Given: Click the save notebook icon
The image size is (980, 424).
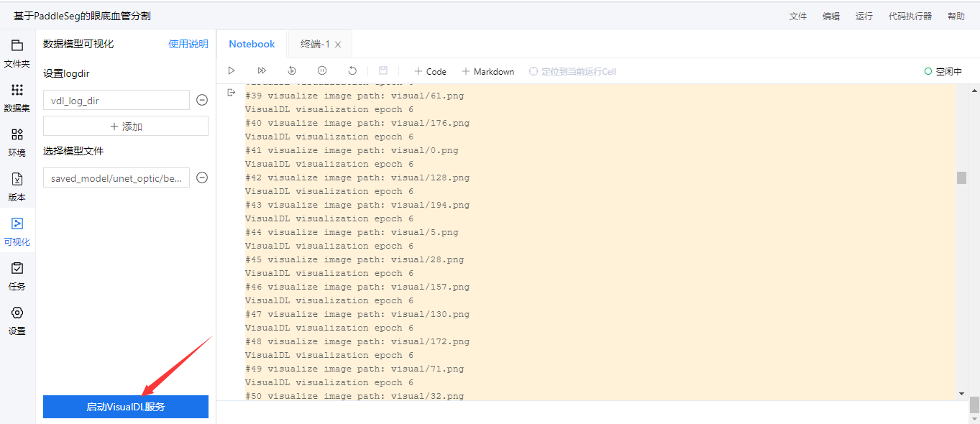Looking at the screenshot, I should pos(383,71).
